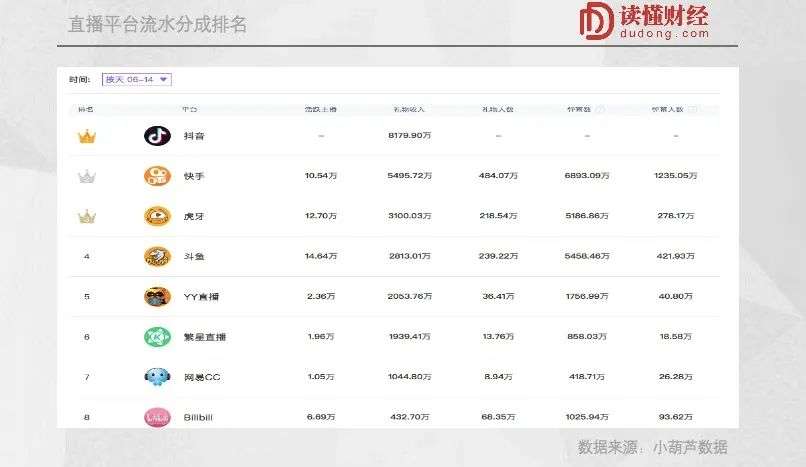Click the 繁星直播 green logo icon
806x467 pixels.
[157, 337]
